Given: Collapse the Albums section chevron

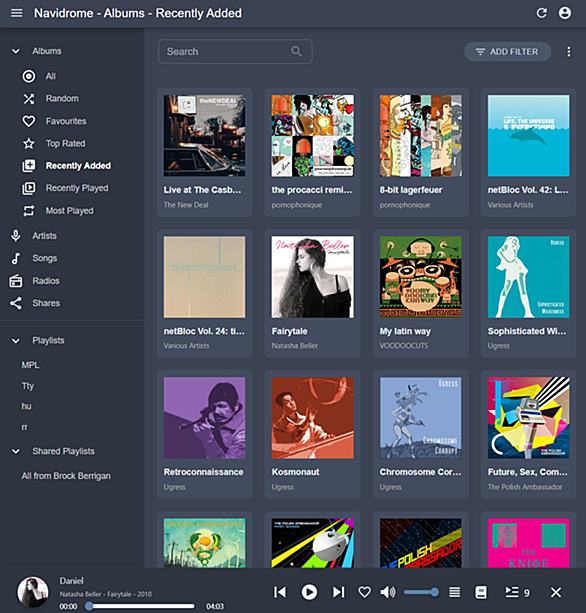Looking at the screenshot, I should tap(16, 51).
